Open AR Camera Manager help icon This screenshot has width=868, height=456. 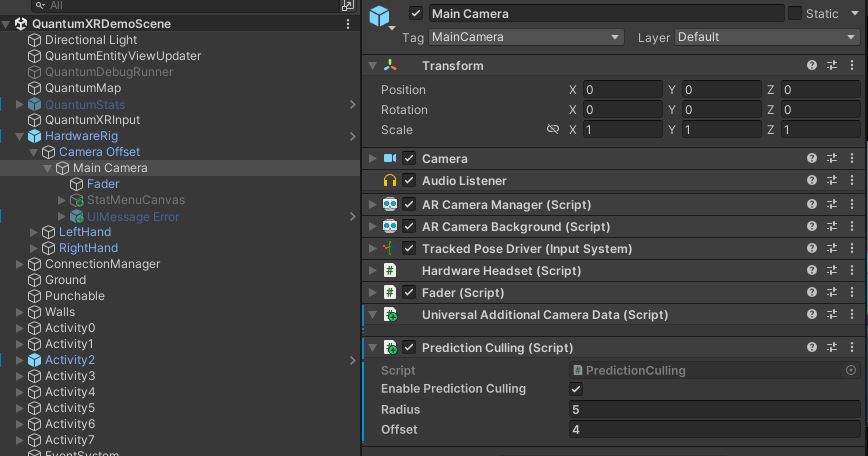812,204
